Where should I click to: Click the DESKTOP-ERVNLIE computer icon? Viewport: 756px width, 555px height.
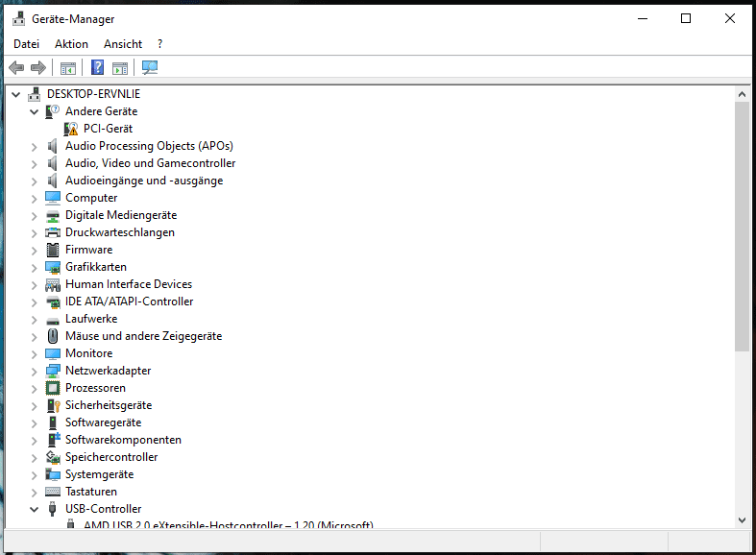(35, 94)
